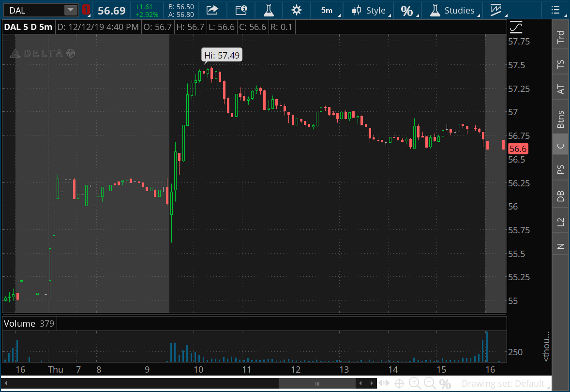Screen dimensions: 570x392
Task: Click the A: 56.80 ask value
Action: click(181, 15)
